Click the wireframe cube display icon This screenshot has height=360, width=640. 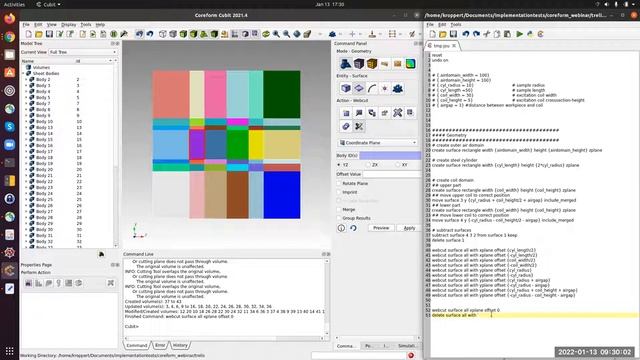pos(163,34)
